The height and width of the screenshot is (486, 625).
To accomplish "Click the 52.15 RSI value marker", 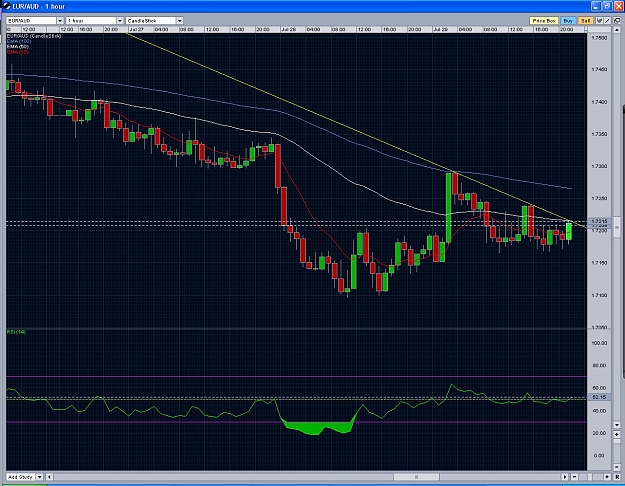I will [x=599, y=397].
